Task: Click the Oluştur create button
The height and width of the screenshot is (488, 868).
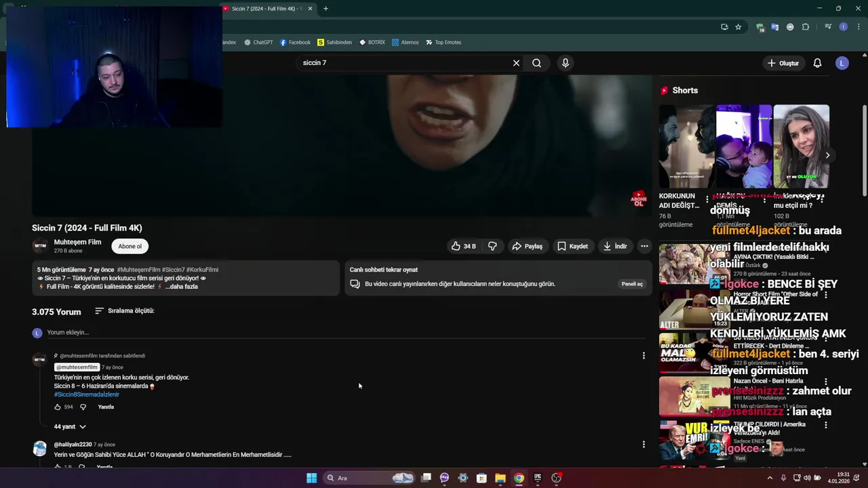Action: (783, 63)
